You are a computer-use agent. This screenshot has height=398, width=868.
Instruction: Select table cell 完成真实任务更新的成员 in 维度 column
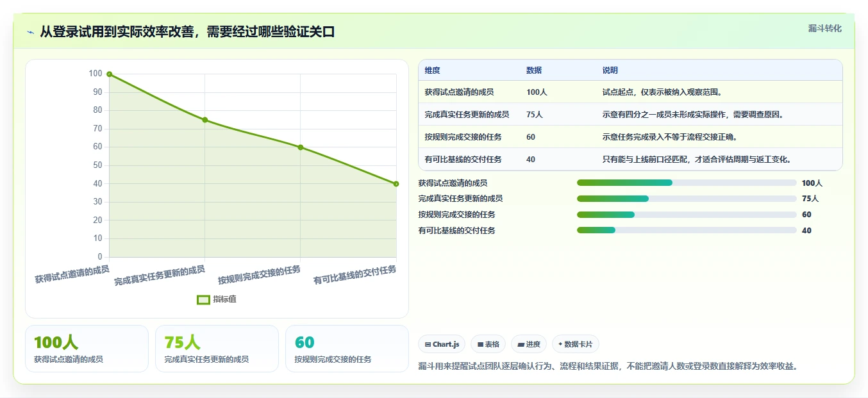[x=467, y=115]
